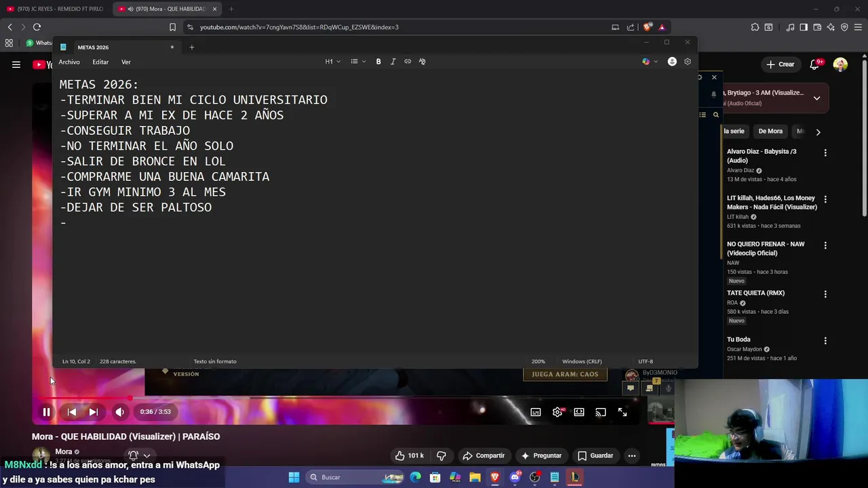Image resolution: width=868 pixels, height=488 pixels.
Task: Click the zoom 200% status entry
Action: pos(538,361)
